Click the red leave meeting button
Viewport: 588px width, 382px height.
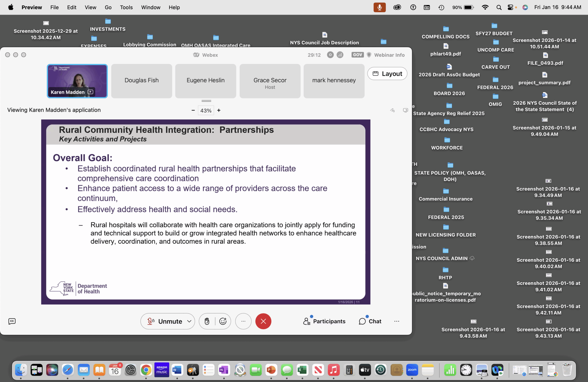[x=263, y=321]
